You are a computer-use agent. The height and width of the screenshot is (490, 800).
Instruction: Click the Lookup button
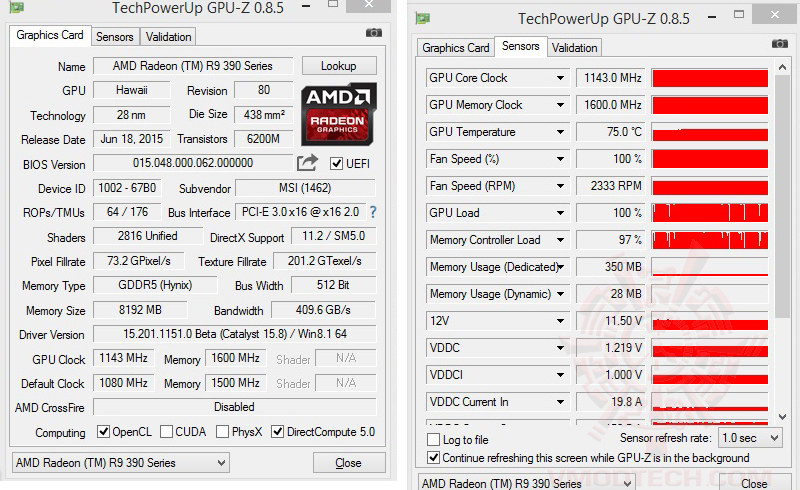(x=338, y=66)
